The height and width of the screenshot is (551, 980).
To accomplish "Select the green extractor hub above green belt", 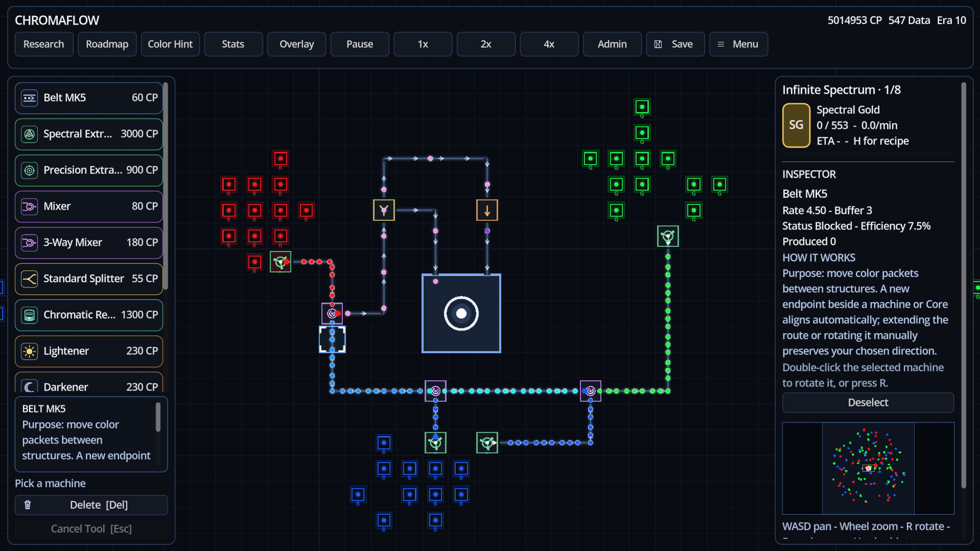I will [x=668, y=236].
